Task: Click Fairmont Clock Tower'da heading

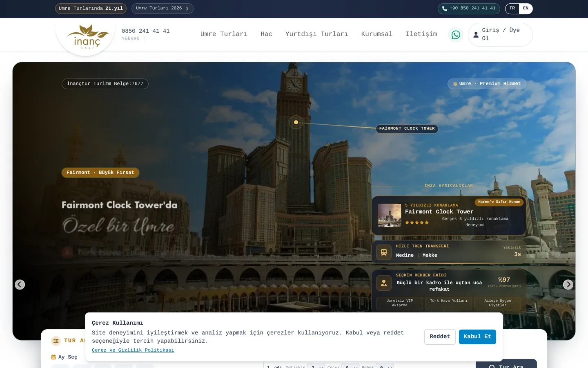Action: coord(120,205)
